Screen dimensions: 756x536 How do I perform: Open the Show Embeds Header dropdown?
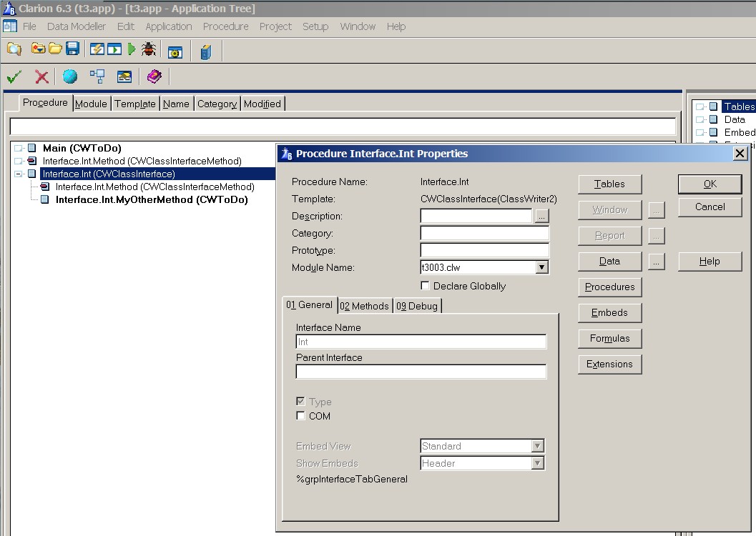click(538, 463)
